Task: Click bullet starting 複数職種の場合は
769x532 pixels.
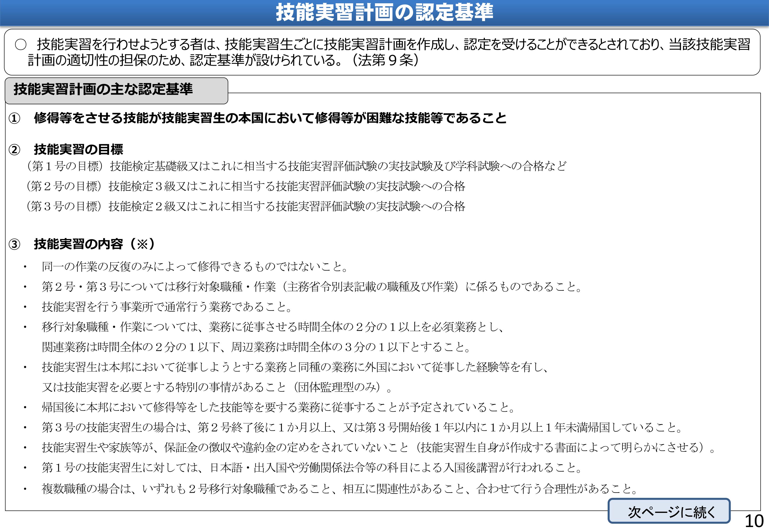Action: [x=340, y=489]
